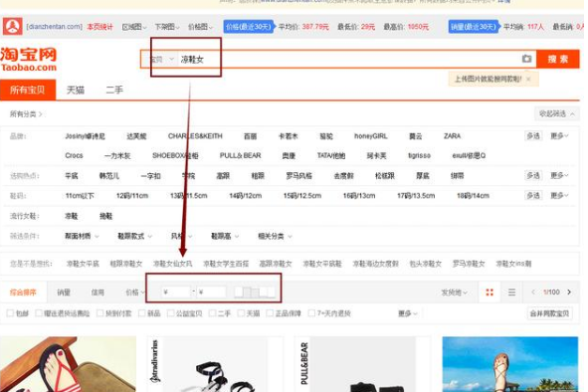Switch to list view layout
The height and width of the screenshot is (392, 588).
pyautogui.click(x=511, y=293)
